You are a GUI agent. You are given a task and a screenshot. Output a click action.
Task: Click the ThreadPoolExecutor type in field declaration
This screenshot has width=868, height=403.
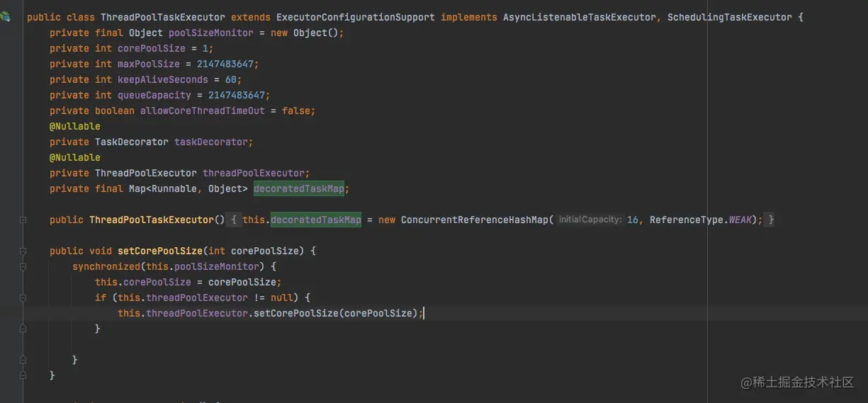tap(146, 173)
